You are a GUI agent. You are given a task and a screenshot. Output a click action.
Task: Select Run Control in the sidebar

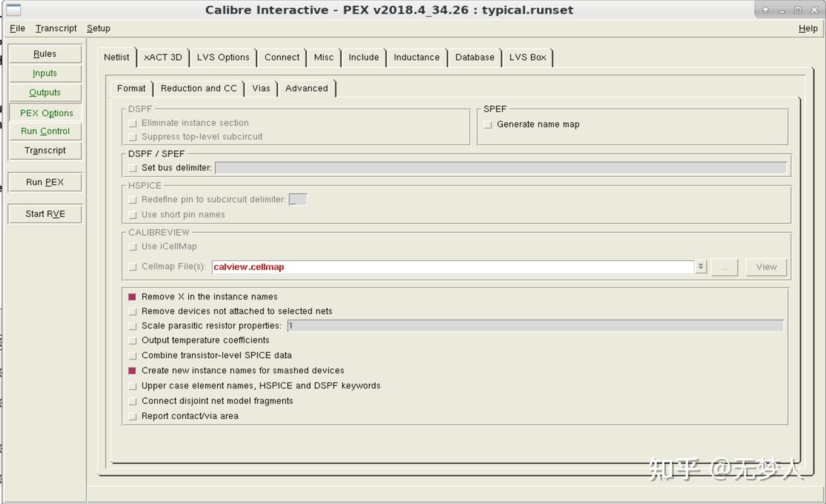(44, 131)
